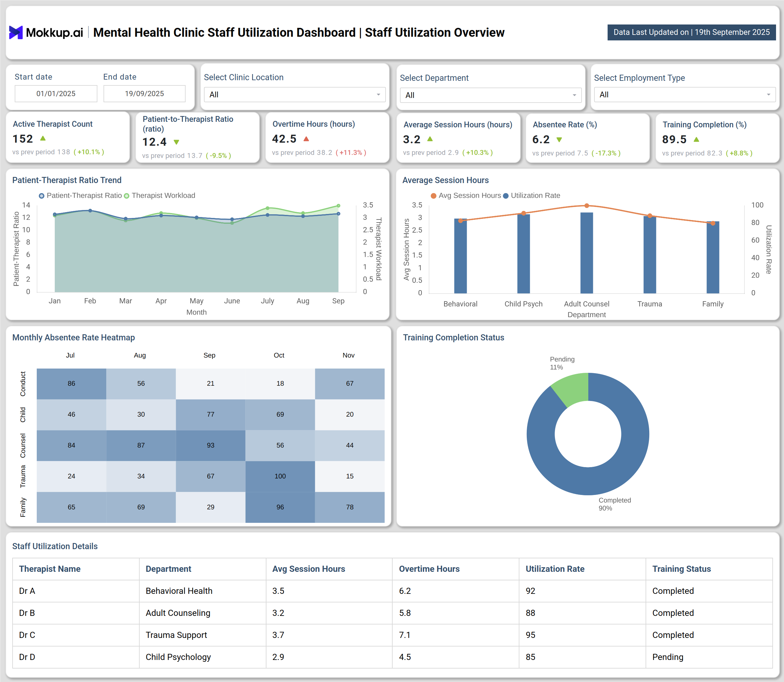Click the Utilization Rate legend marker
Screen dimensions: 784x682
pyautogui.click(x=506, y=196)
